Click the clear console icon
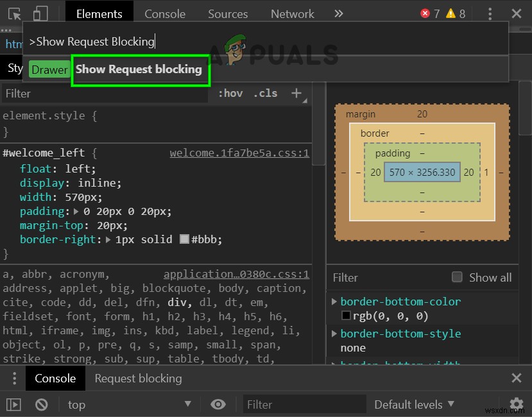 [x=42, y=404]
